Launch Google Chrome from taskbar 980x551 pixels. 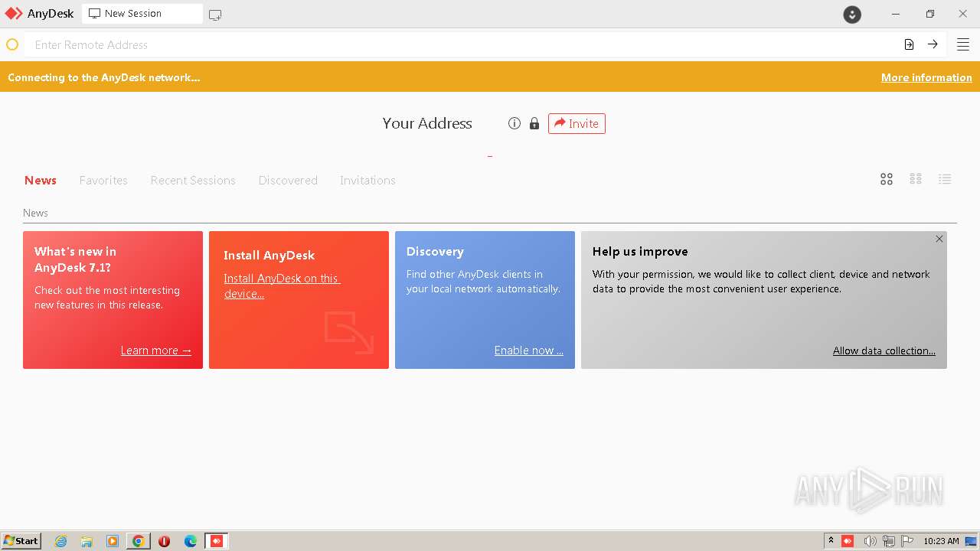[138, 541]
